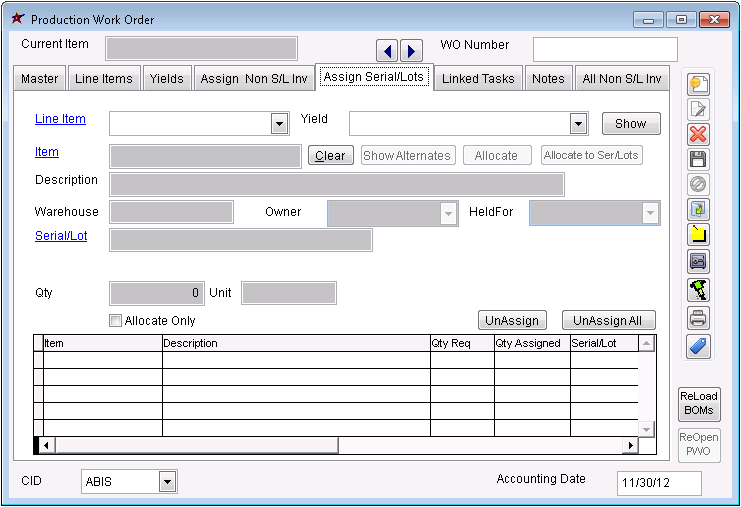Click the yellow sticky note icon
Screen dimensions: 741x507
(698, 236)
